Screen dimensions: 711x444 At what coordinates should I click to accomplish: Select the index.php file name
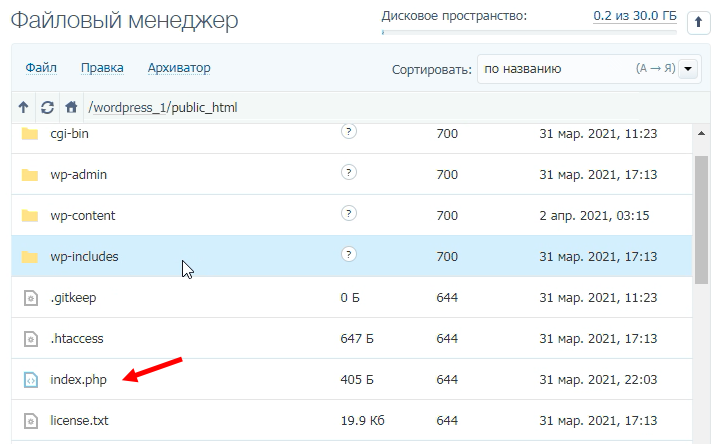pyautogui.click(x=78, y=380)
